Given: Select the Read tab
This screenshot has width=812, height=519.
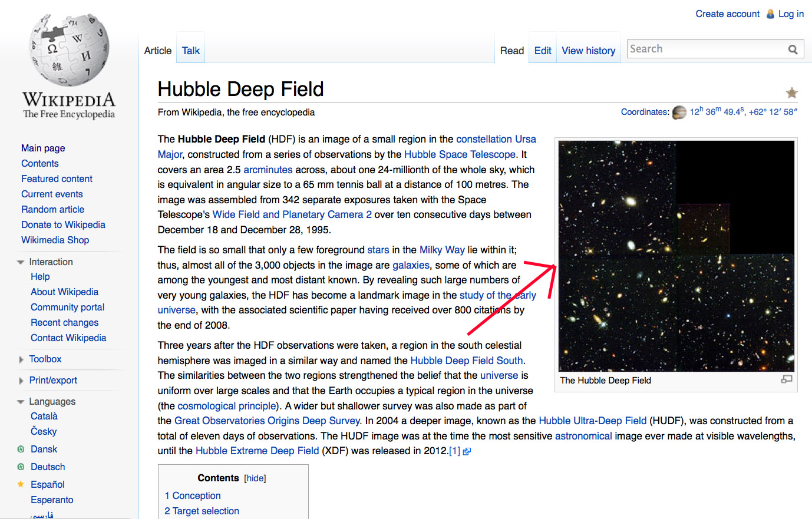Looking at the screenshot, I should 512,51.
